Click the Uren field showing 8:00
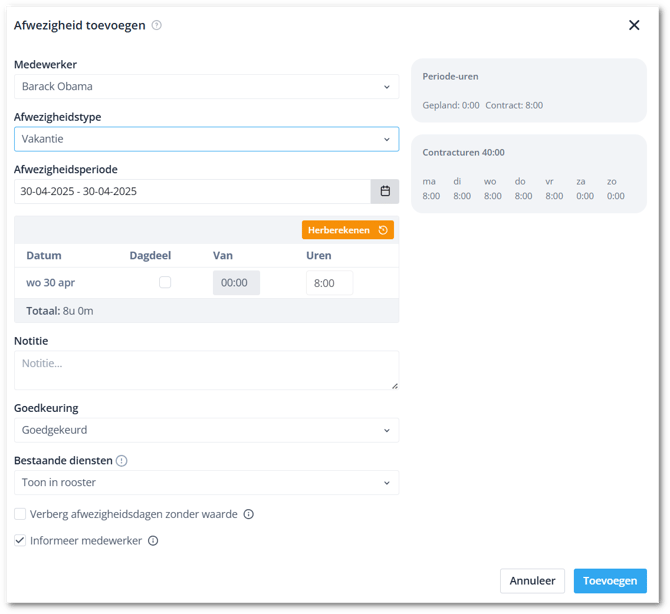 (x=329, y=283)
